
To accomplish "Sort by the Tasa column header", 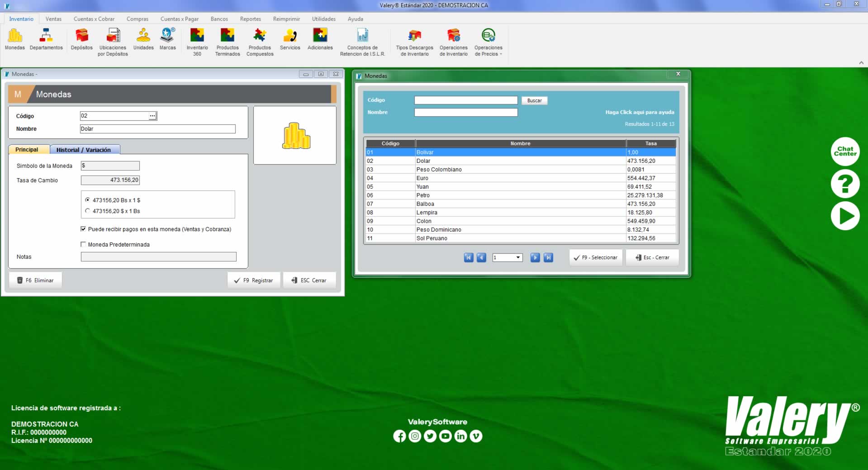I will [651, 143].
